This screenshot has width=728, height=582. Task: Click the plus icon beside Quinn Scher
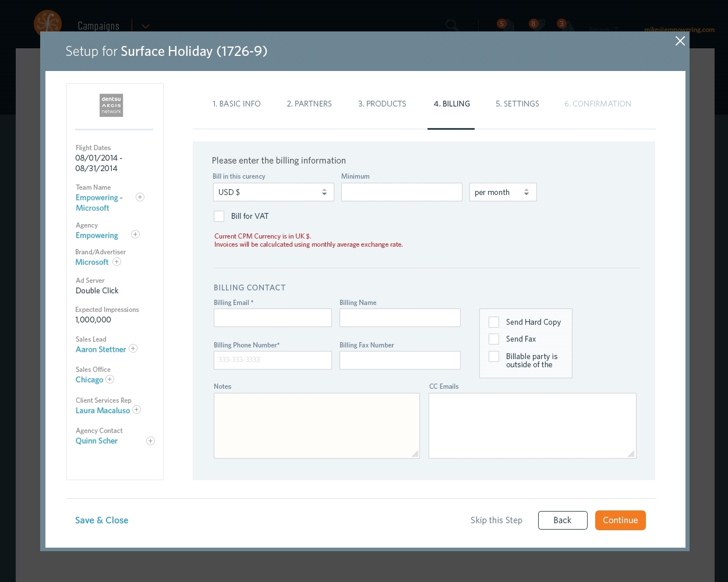150,441
